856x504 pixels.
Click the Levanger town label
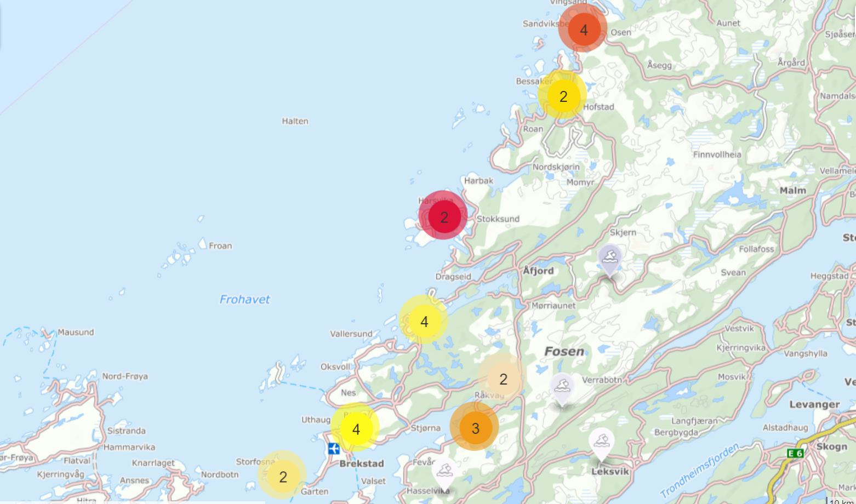(814, 404)
